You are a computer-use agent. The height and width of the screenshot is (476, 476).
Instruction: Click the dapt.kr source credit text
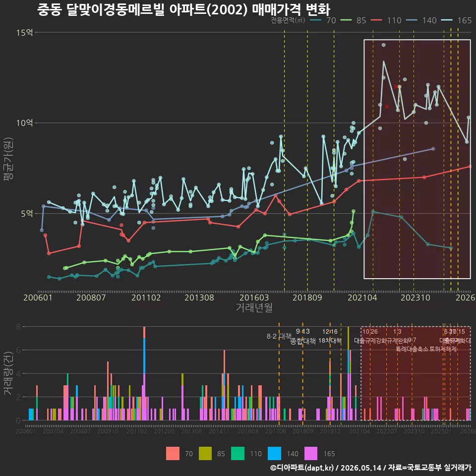tap(371, 468)
